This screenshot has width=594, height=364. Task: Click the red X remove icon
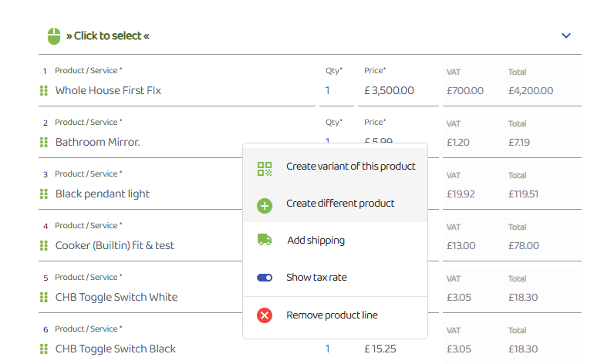265,315
